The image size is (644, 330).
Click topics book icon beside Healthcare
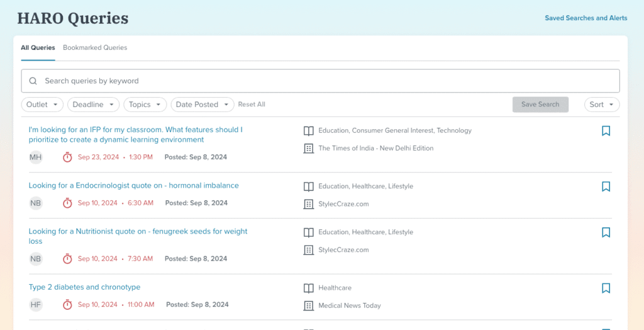[308, 288]
